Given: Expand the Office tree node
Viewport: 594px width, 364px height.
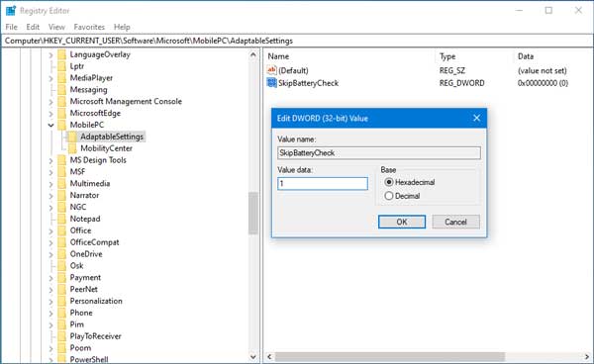Looking at the screenshot, I should [x=50, y=231].
